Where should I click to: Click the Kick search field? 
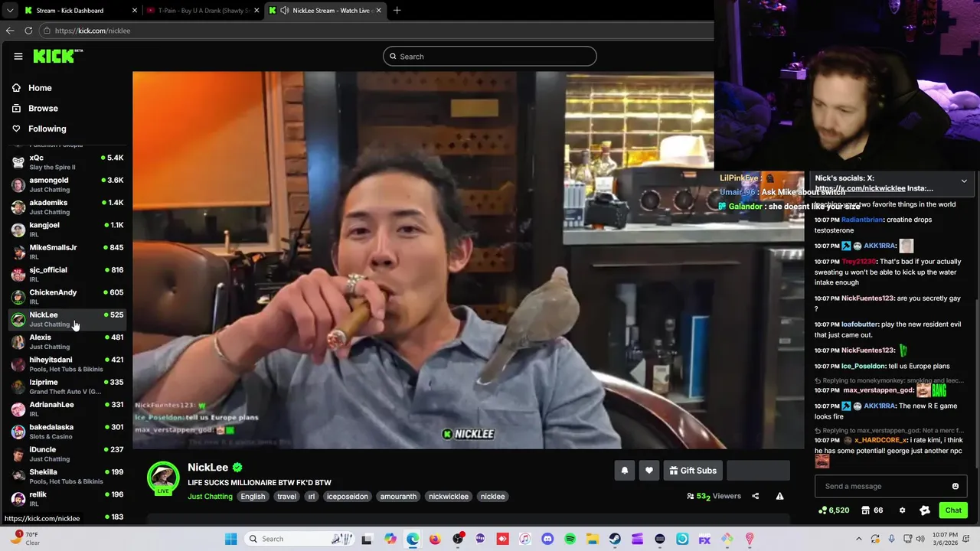[x=490, y=57]
